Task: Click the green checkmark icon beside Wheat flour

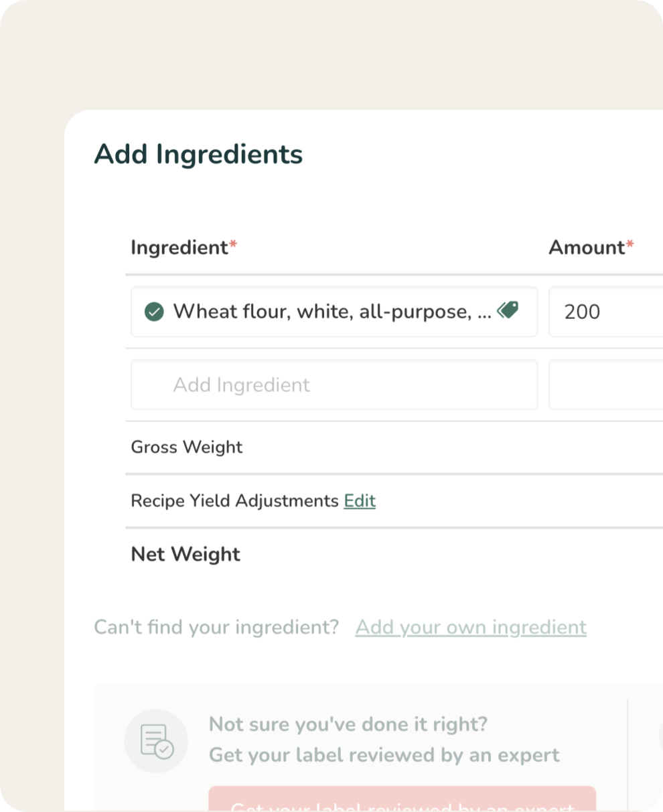Action: point(154,312)
